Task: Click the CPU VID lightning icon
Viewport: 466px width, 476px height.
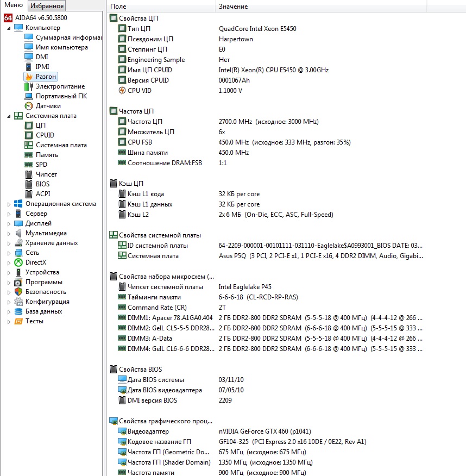Action: click(x=122, y=90)
